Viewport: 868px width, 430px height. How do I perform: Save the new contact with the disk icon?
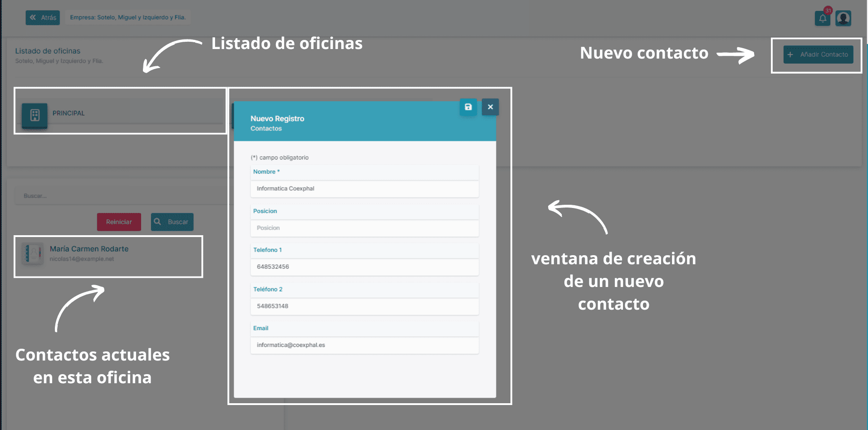tap(468, 107)
